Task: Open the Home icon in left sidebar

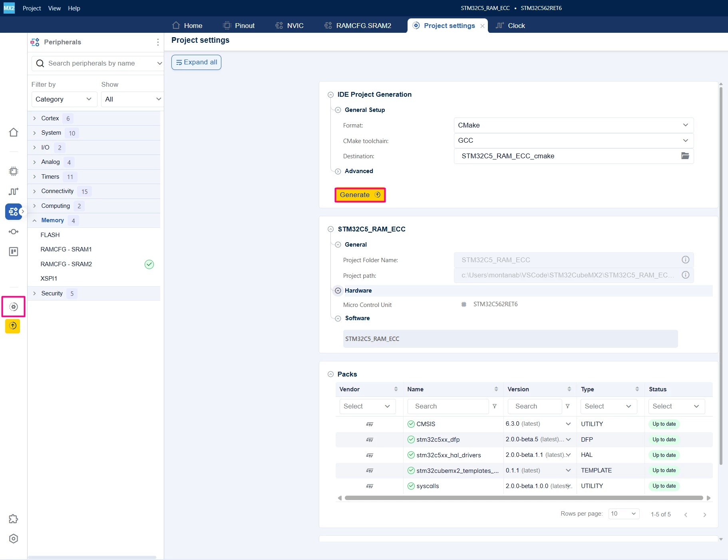Action: tap(14, 132)
